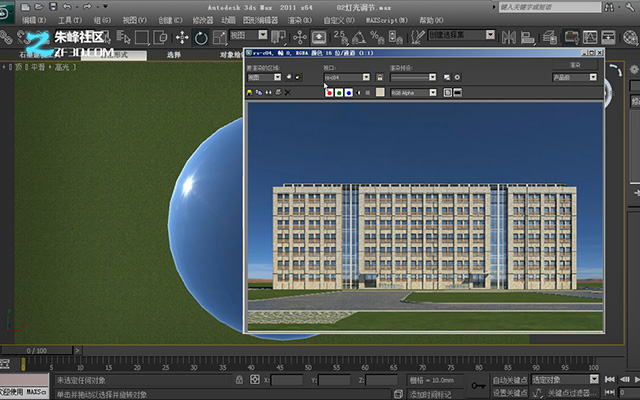Click the beige color swatch in frame toolbar
This screenshot has height=400, width=640.
[380, 93]
